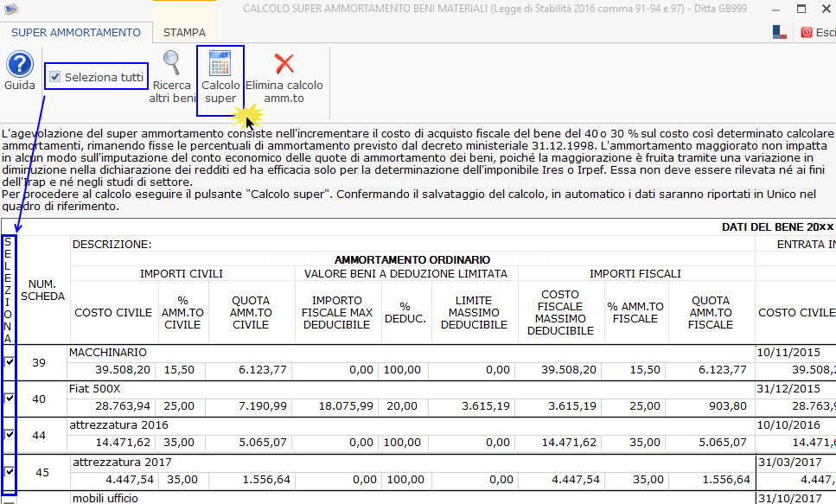The height and width of the screenshot is (504, 836).
Task: Click the flag icon beside Esci
Action: pyautogui.click(x=779, y=32)
